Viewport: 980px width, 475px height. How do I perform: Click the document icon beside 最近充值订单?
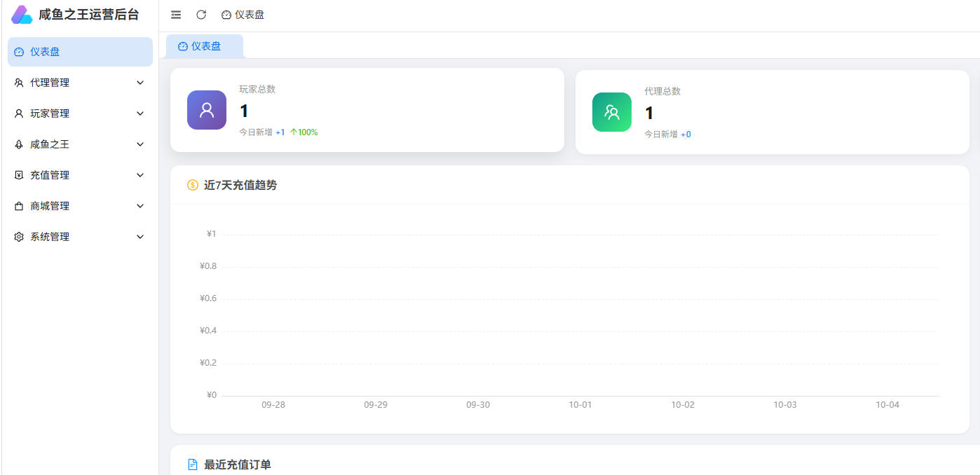[193, 464]
